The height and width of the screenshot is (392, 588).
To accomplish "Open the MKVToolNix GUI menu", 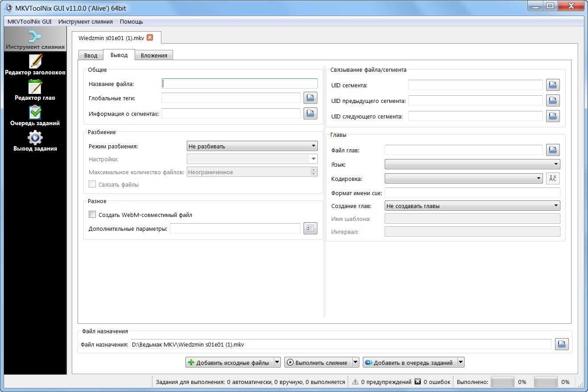I will (29, 21).
